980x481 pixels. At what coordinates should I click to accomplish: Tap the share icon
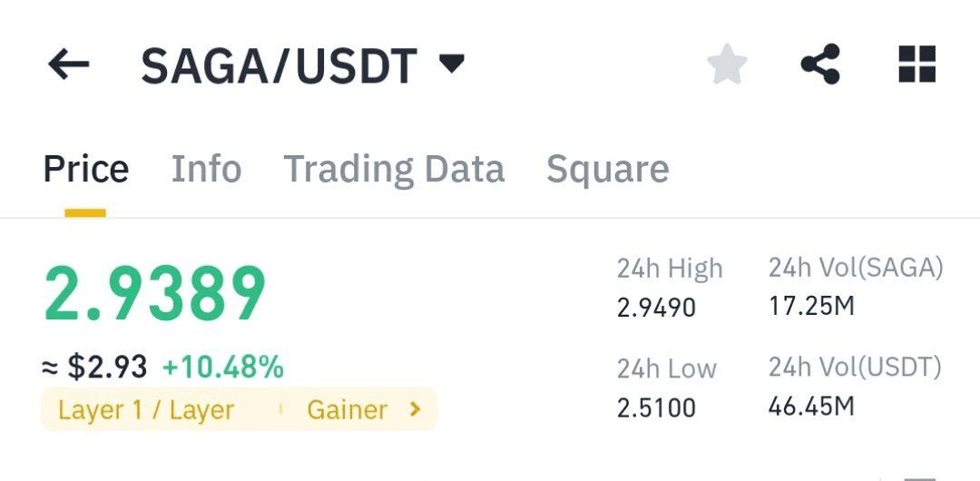pos(820,64)
